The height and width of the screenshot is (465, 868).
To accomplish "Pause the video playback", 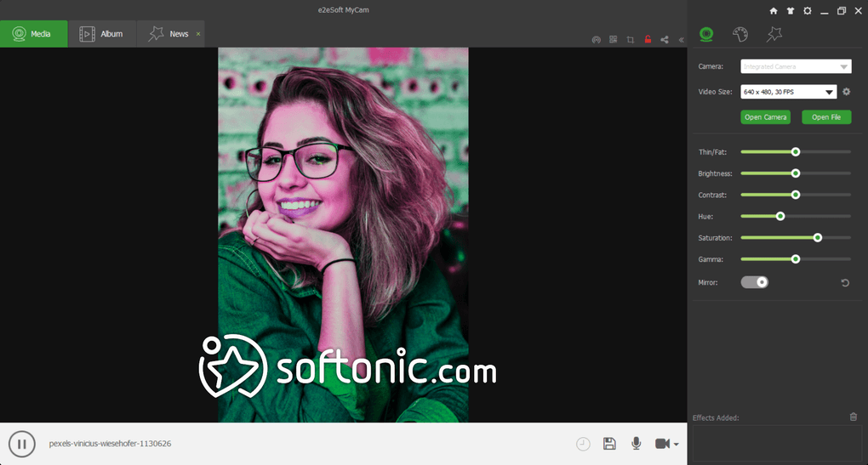I will 22,444.
